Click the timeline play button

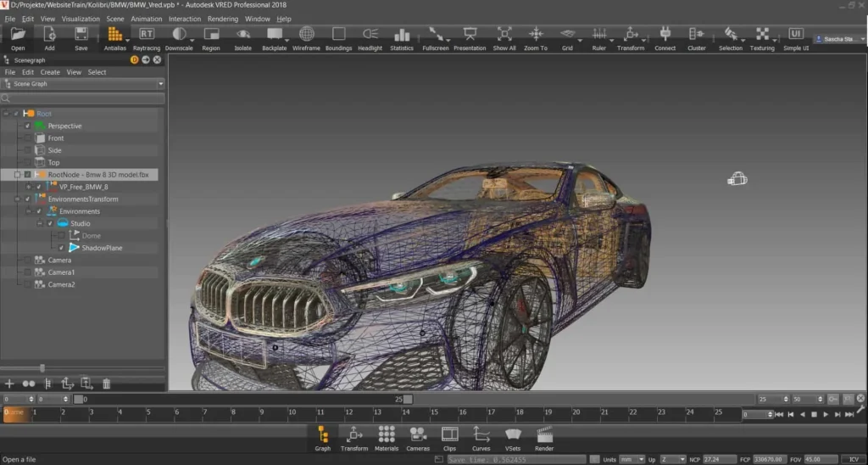pos(826,415)
